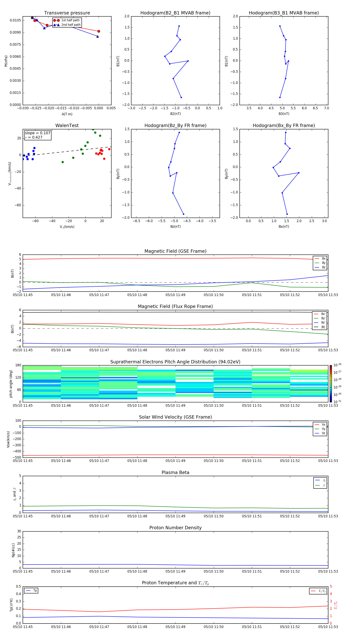This screenshot has height=644, width=351.
Task: Click the 'slope = 0.107' annotation
Action: point(38,133)
